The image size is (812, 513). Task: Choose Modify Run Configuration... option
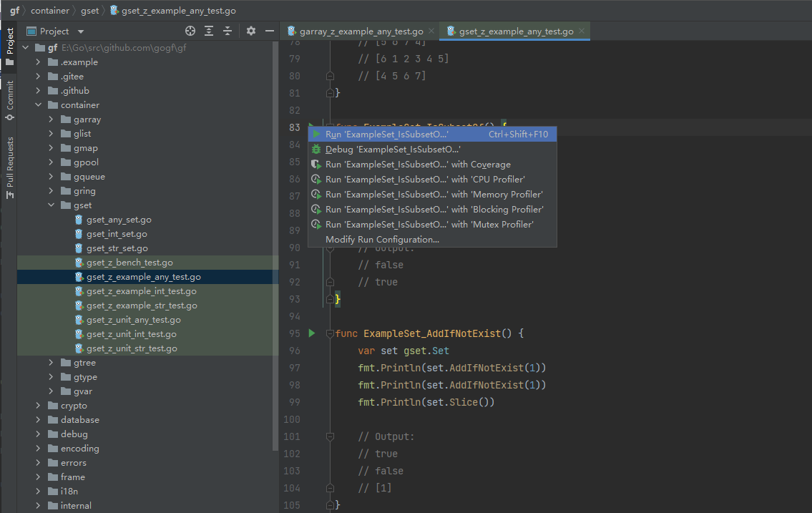point(382,240)
